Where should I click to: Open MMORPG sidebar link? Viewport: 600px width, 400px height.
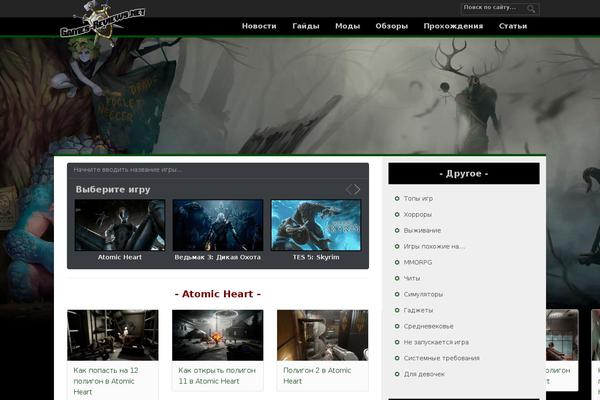(418, 263)
